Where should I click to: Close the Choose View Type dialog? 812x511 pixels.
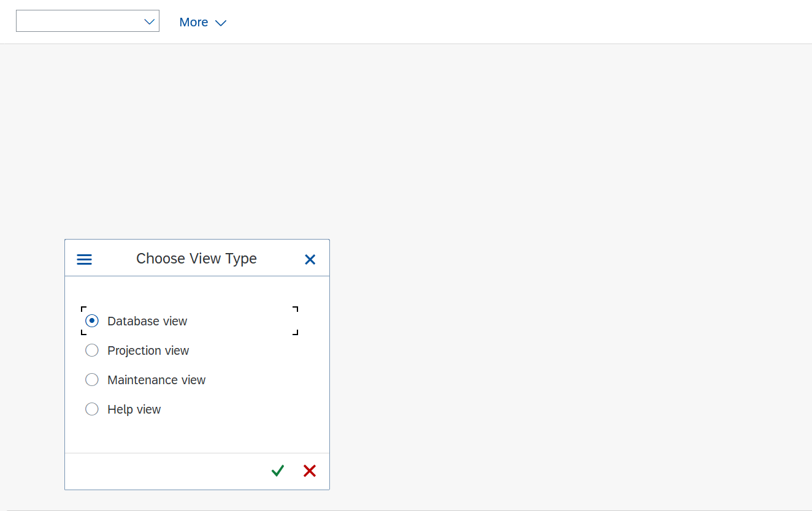coord(310,259)
